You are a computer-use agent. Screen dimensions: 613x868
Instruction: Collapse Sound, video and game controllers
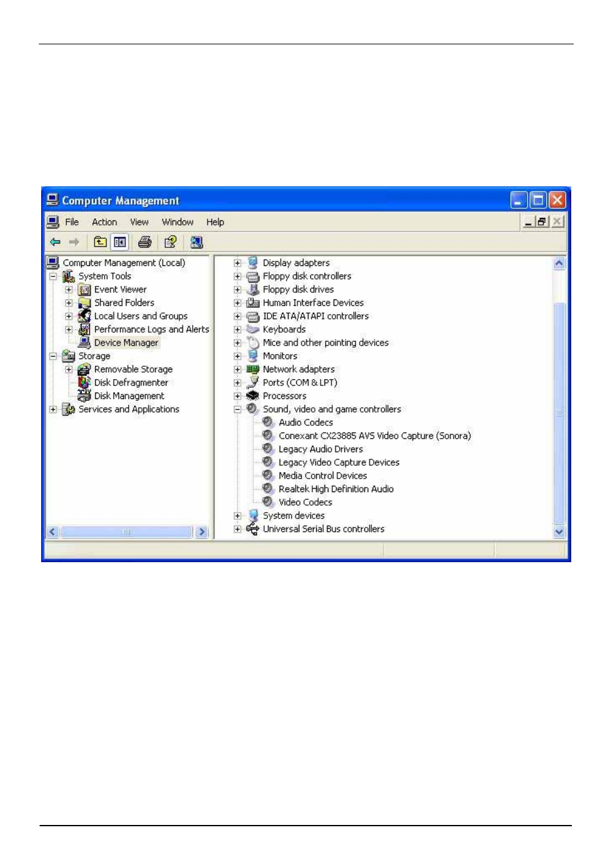coord(237,409)
